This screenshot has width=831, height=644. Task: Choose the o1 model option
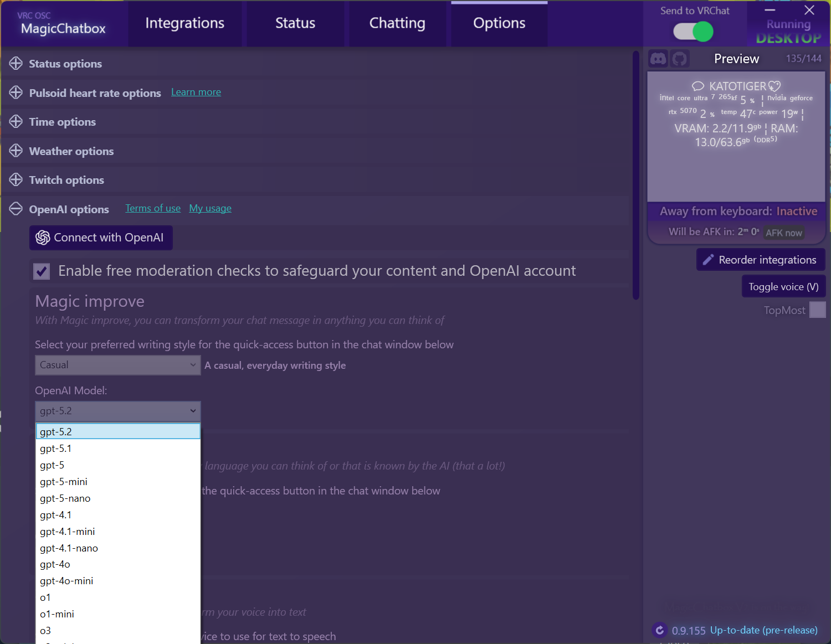(118, 597)
